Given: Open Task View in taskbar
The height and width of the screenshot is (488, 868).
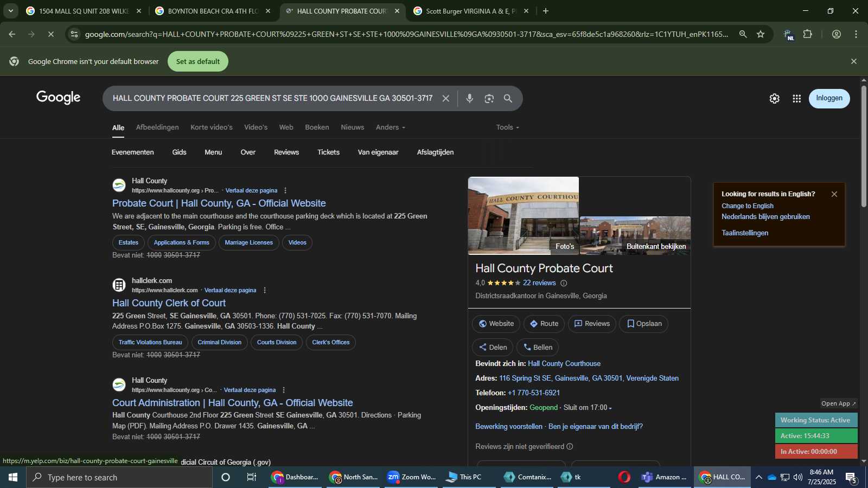Looking at the screenshot, I should pos(252,477).
